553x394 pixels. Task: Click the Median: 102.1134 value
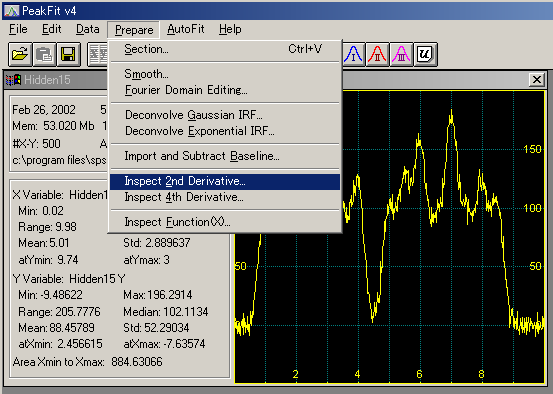(x=166, y=312)
